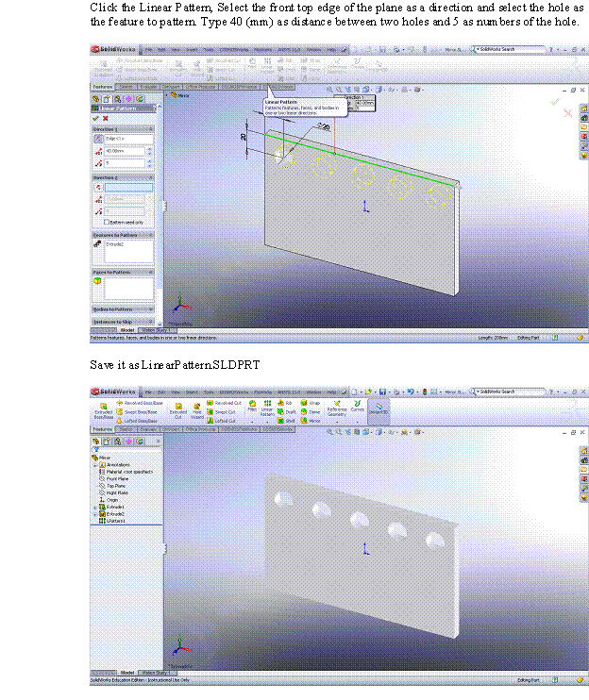
Task: Click Save icon in window with LPattern1
Action: coord(382,392)
